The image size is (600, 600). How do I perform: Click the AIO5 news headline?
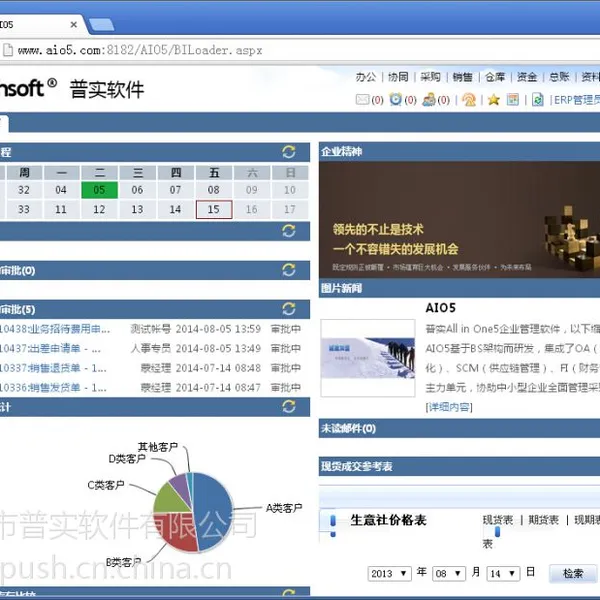pos(441,308)
